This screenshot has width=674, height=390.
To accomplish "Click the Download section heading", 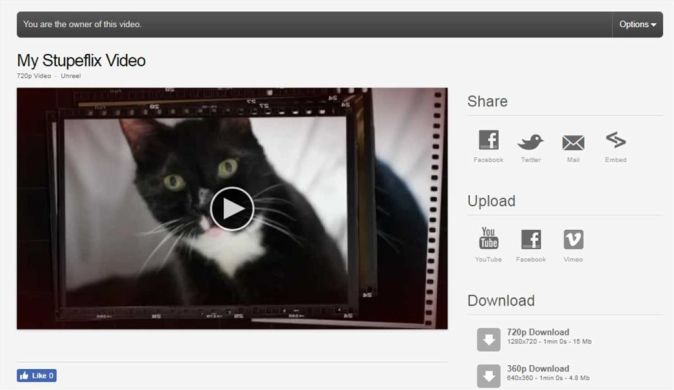I will coord(501,301).
